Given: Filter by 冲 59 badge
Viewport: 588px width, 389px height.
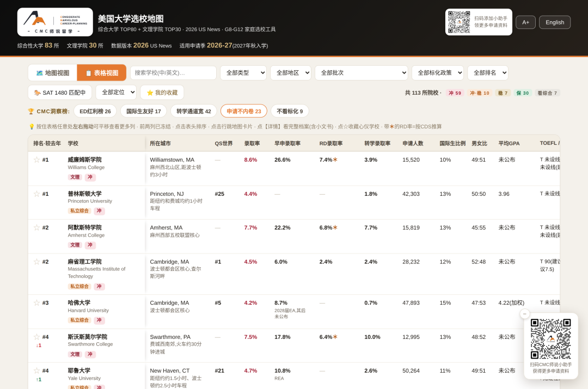Looking at the screenshot, I should [x=455, y=93].
